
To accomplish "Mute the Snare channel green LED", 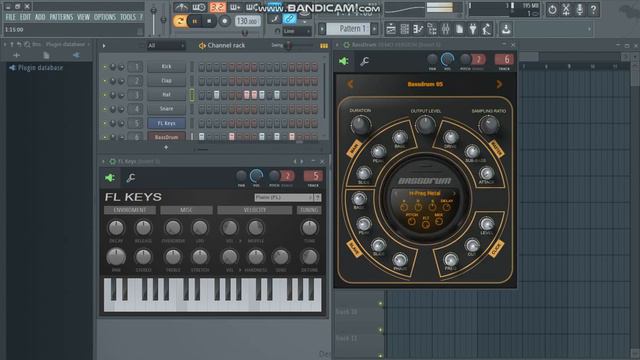I will [105, 109].
